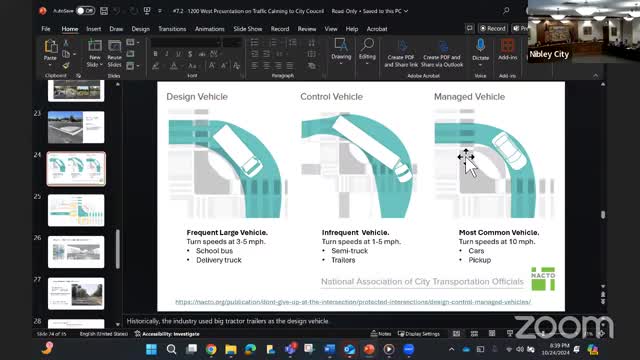Screen dimensions: 640x360
Task: Click the Paste clipboard icon
Action: click(x=51, y=46)
